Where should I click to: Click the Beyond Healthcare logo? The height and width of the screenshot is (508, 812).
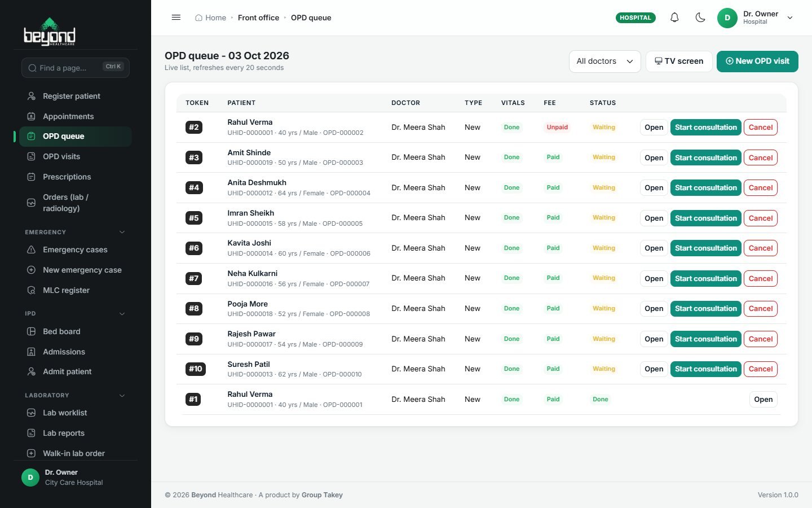50,32
